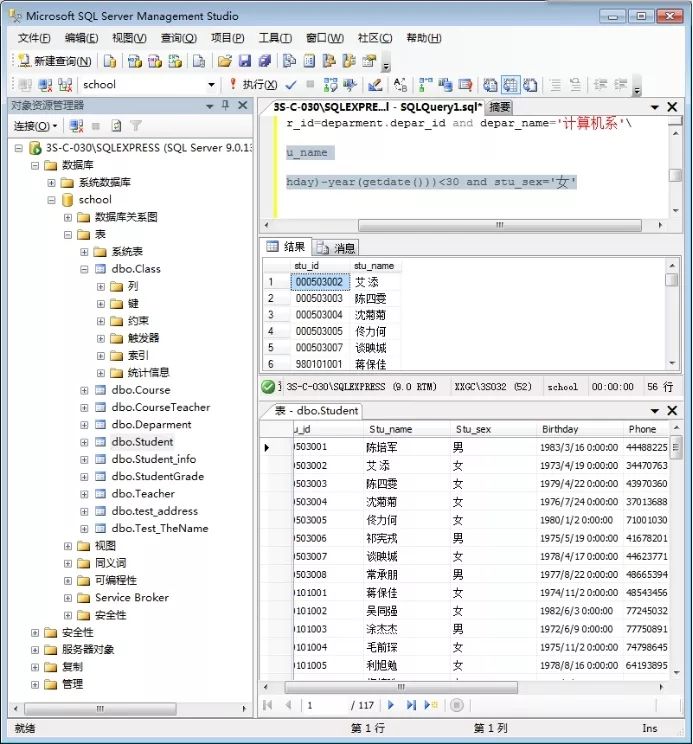Click the Decrease Indent icon in SQL toolbar
Viewport: 693px width, 744px height.
click(600, 85)
